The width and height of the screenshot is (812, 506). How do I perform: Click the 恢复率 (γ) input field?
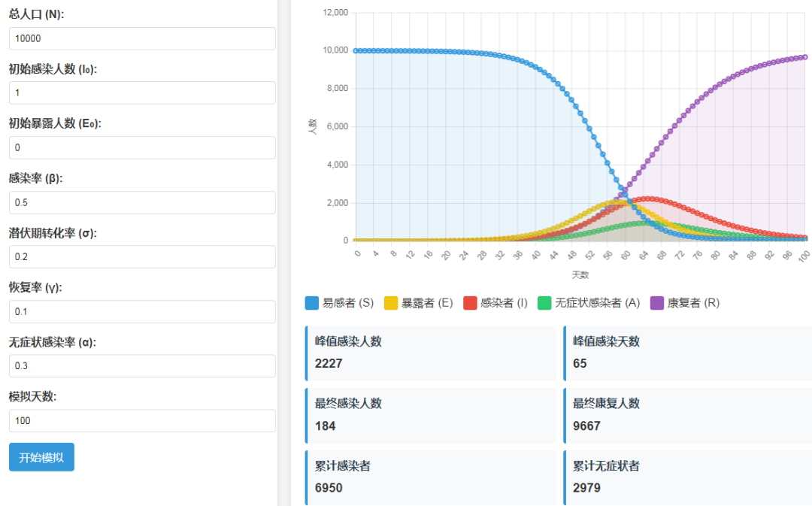tap(142, 311)
